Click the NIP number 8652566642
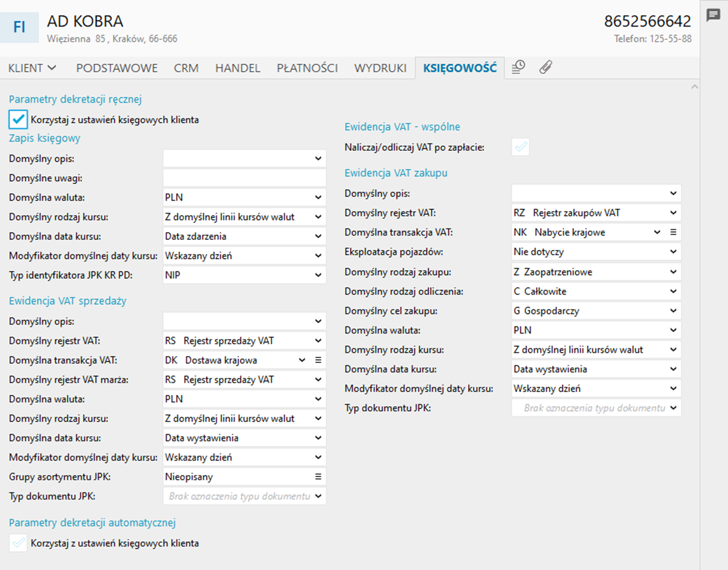 coord(647,21)
